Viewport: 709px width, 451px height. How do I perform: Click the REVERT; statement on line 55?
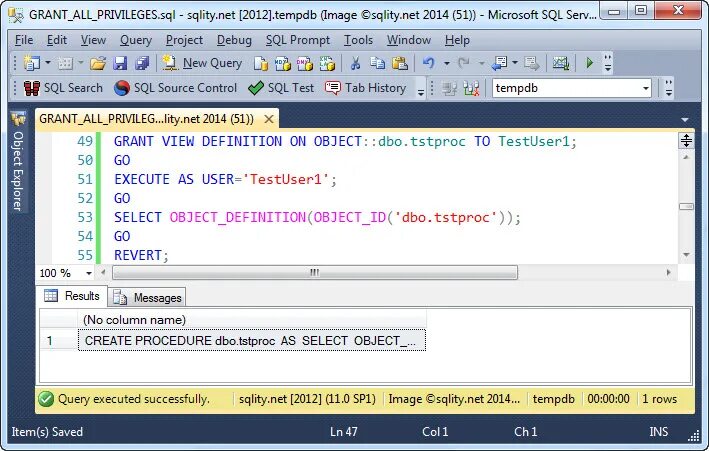(x=141, y=256)
